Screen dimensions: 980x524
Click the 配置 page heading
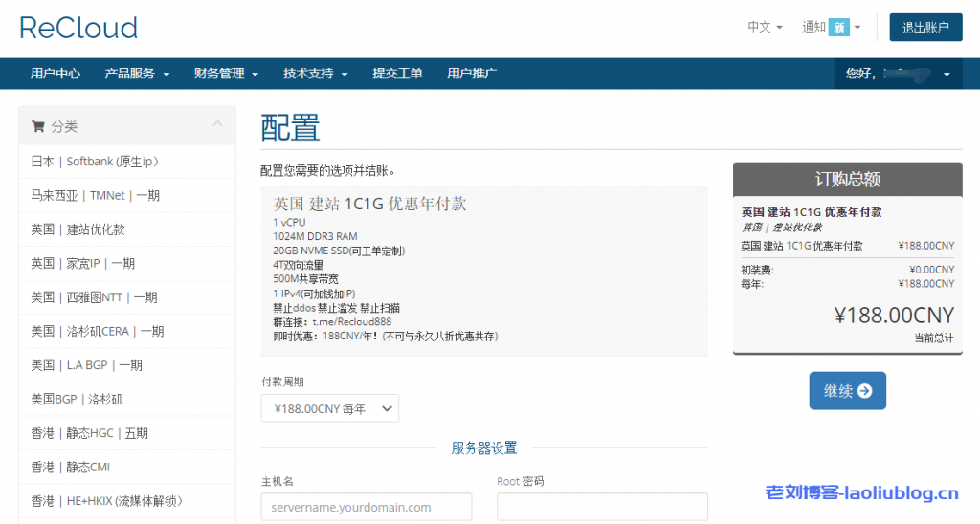[x=290, y=127]
